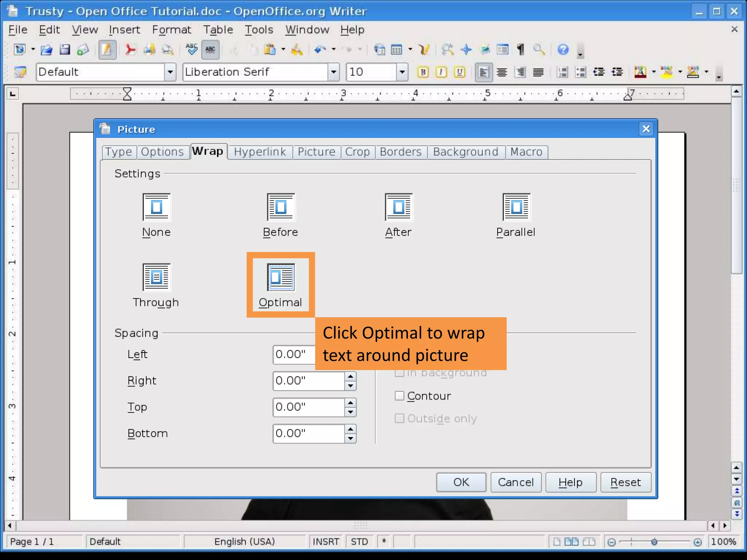
Task: Toggle the Nonprinting Characters icon
Action: click(x=521, y=50)
